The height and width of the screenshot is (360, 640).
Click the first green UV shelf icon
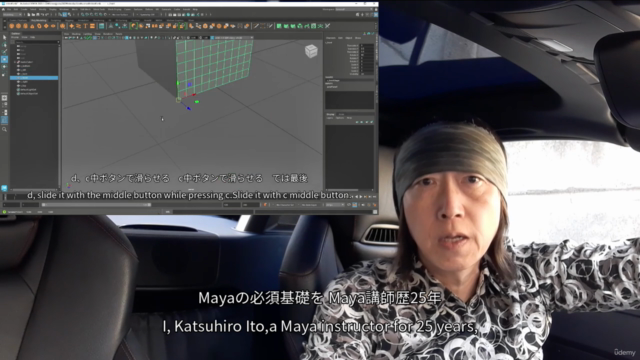pyautogui.click(x=279, y=26)
